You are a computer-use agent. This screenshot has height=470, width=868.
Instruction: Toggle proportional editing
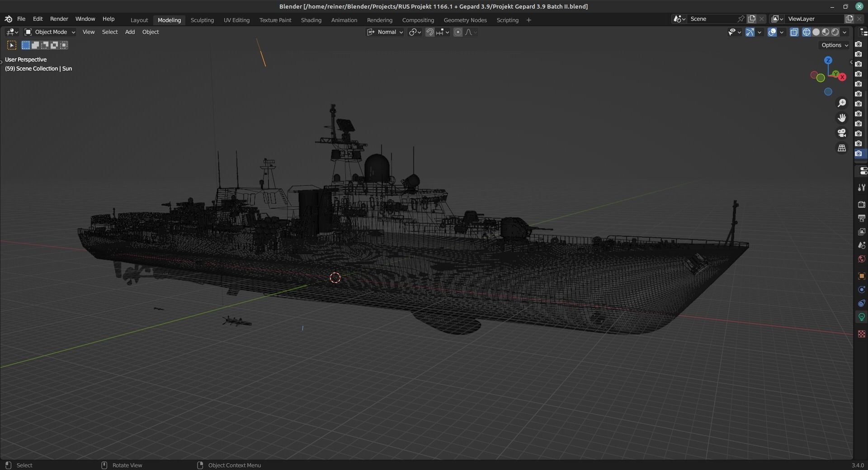click(x=458, y=32)
